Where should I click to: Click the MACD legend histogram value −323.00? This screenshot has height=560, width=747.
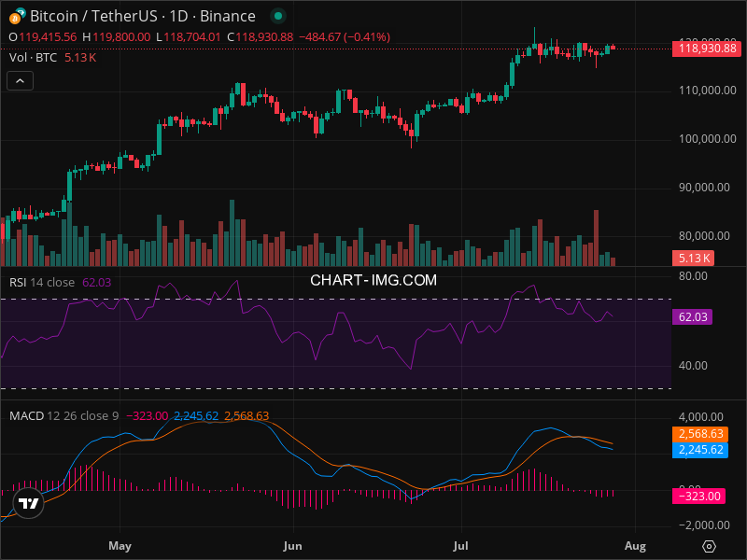pos(147,415)
